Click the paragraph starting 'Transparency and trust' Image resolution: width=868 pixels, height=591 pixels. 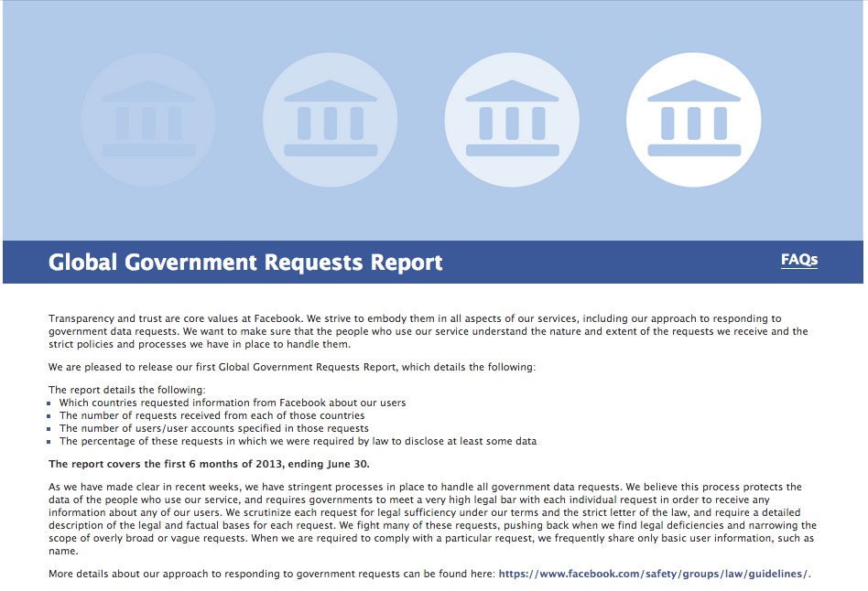(428, 331)
